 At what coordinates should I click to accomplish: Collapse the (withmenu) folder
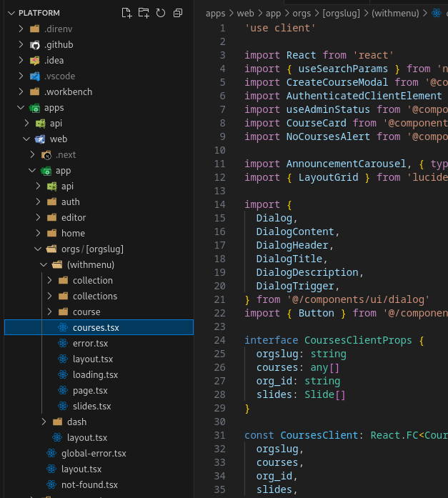44,264
